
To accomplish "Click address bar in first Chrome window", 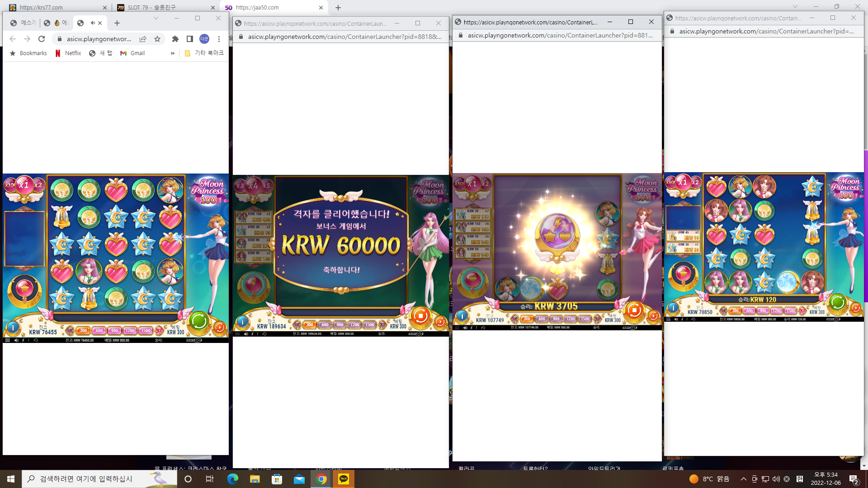I will pyautogui.click(x=99, y=39).
